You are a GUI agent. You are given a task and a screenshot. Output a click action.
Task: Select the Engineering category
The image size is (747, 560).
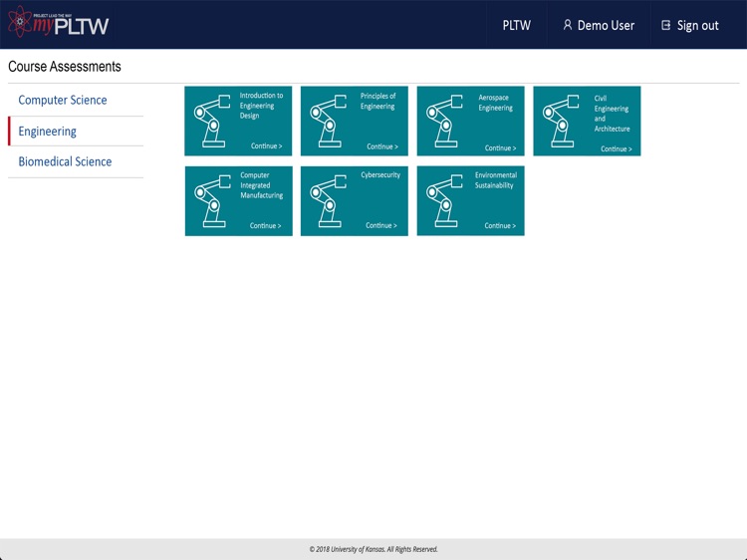47,132
